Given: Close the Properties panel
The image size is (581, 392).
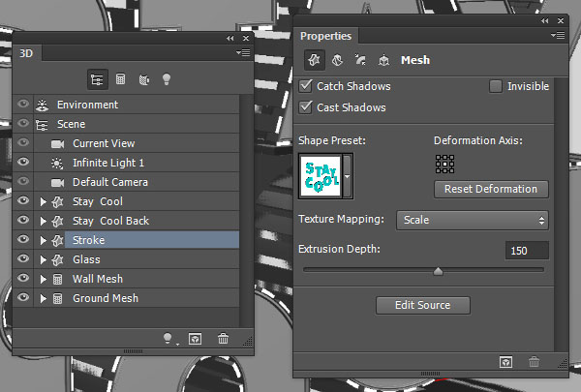Looking at the screenshot, I should pyautogui.click(x=561, y=21).
